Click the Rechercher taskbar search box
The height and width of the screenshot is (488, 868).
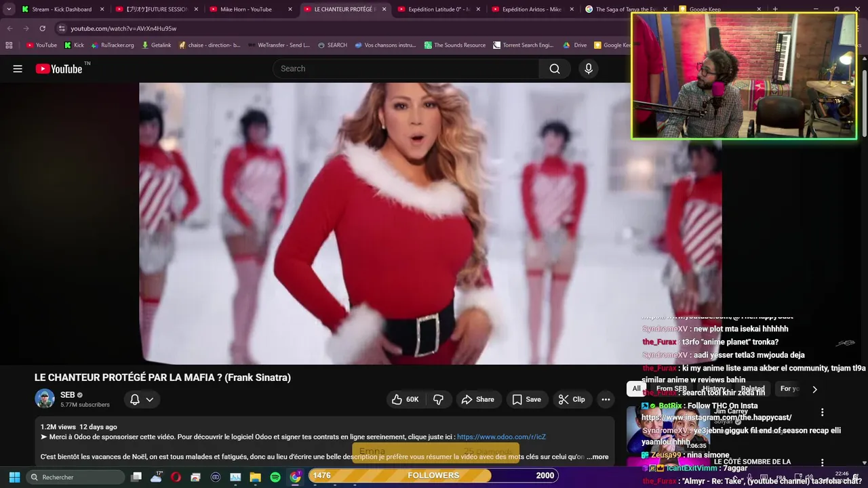(x=76, y=477)
